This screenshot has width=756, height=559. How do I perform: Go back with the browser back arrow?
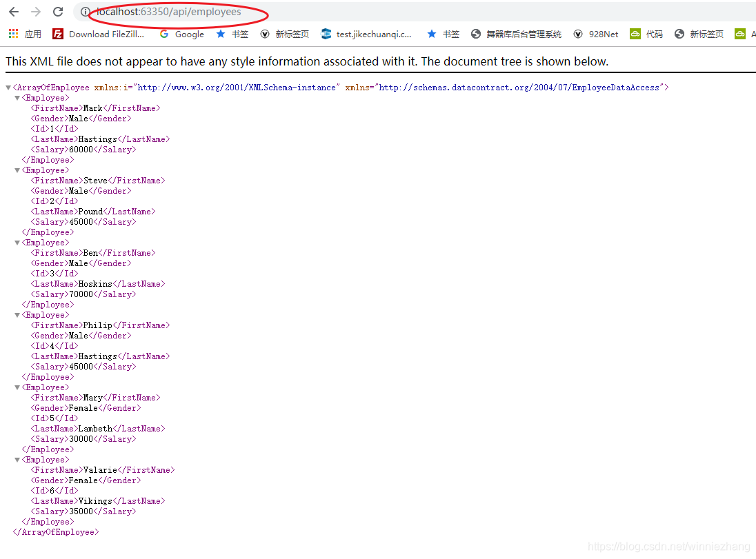point(14,12)
